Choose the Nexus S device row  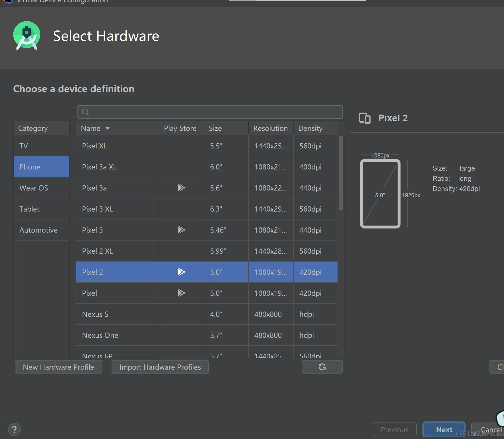coord(207,314)
